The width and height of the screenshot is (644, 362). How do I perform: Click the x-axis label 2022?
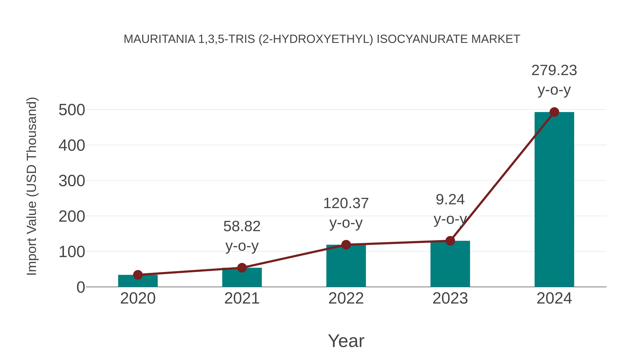click(346, 298)
